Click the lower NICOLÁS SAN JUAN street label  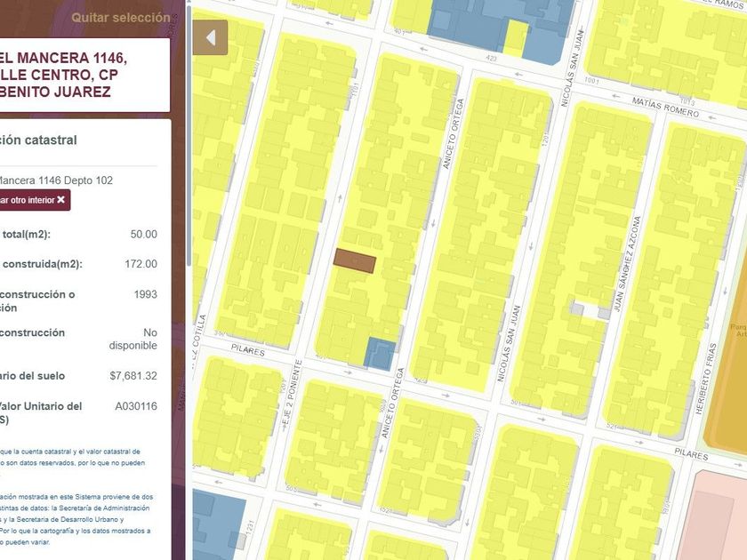tap(509, 343)
